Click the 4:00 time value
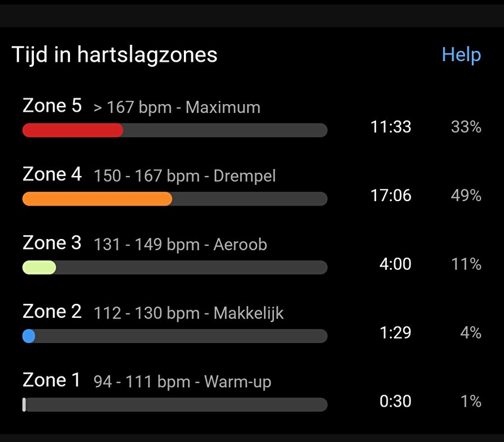This screenshot has width=504, height=442. pos(396,264)
